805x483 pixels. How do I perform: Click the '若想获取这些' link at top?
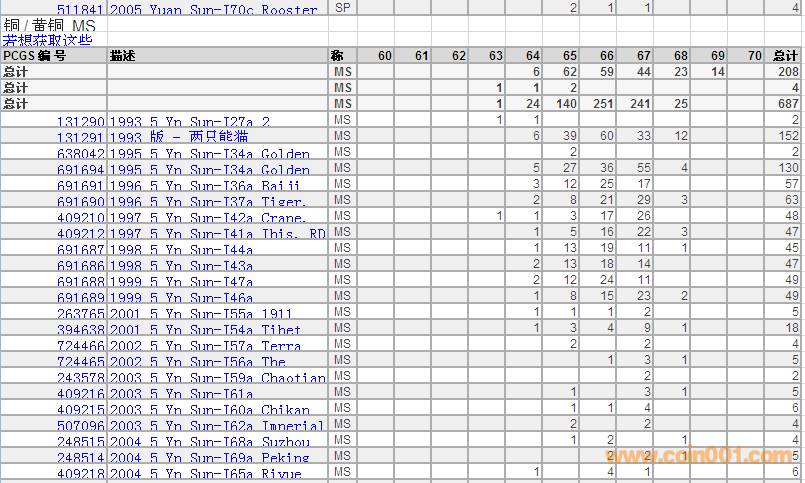pyautogui.click(x=47, y=40)
